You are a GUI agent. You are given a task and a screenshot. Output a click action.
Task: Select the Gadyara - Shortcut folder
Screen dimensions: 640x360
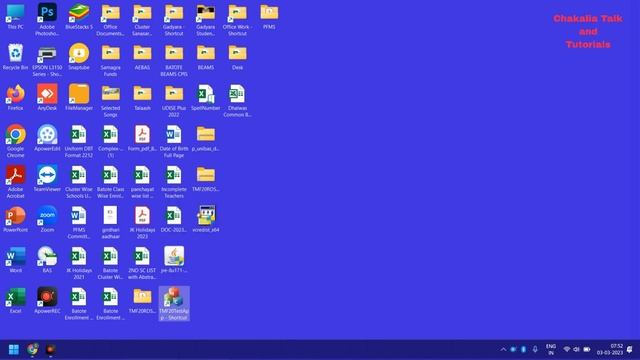click(174, 20)
